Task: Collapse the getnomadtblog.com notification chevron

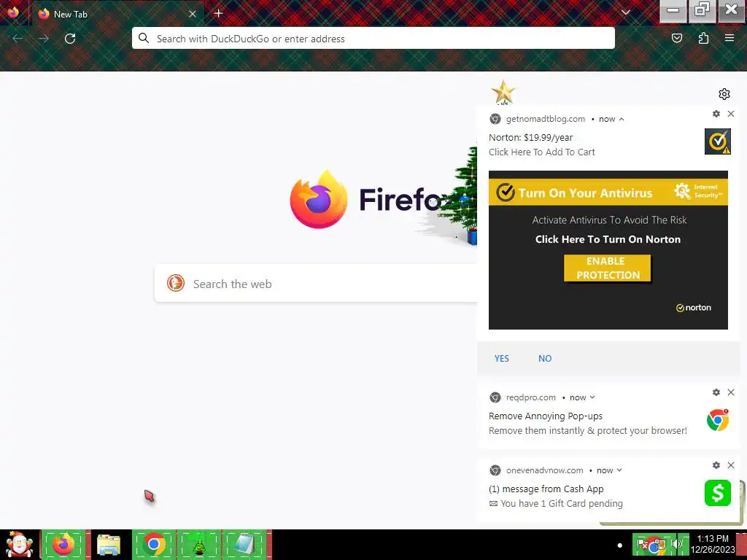Action: (x=622, y=119)
